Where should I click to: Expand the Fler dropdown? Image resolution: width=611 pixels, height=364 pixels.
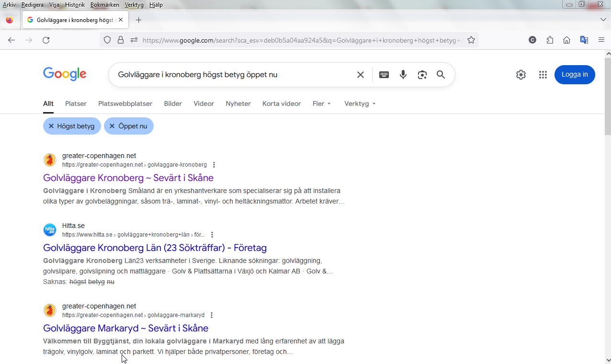321,103
